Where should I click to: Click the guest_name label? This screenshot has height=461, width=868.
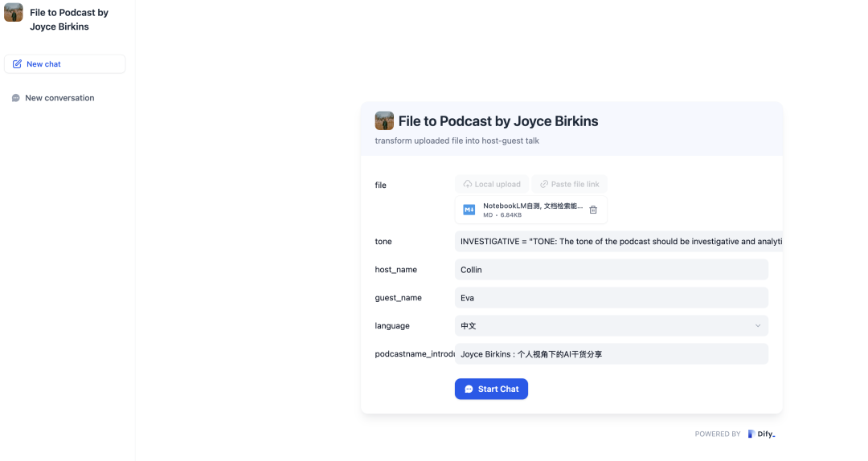point(398,298)
